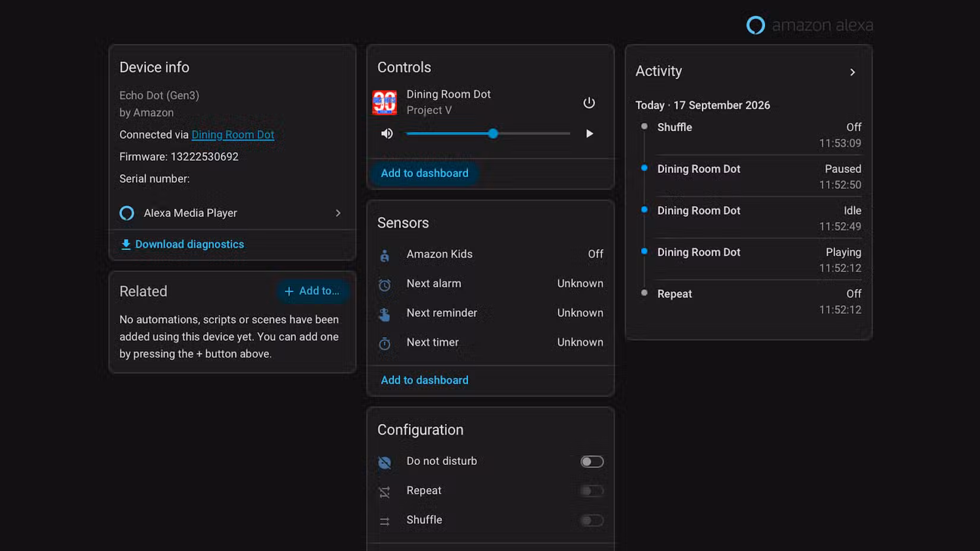980x551 pixels.
Task: Click the amazon alexa logo
Action: [x=810, y=25]
